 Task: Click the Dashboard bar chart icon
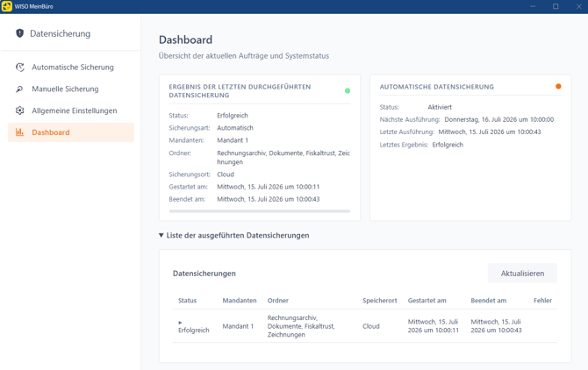pyautogui.click(x=19, y=132)
